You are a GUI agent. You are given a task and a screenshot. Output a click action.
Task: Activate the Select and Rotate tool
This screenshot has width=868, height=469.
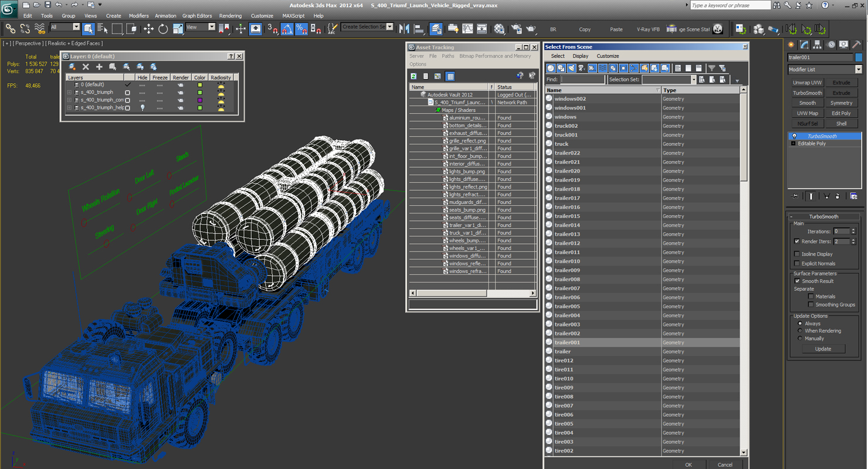(x=163, y=29)
